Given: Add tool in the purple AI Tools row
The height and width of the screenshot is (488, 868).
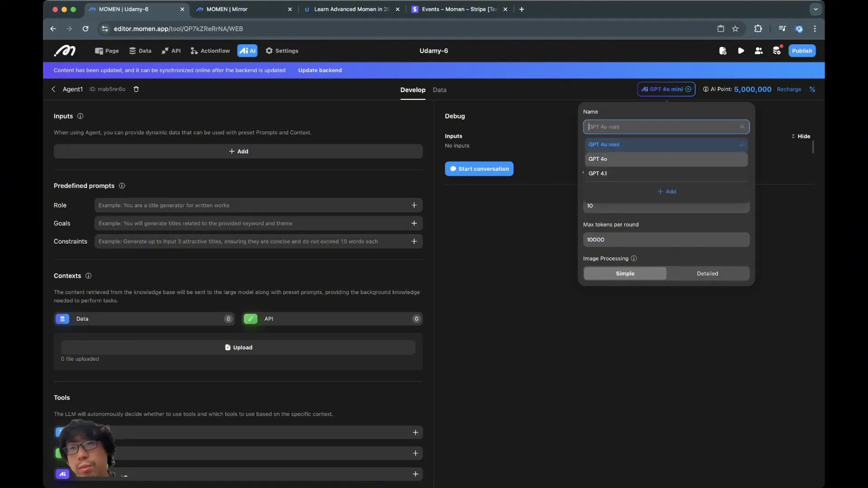Looking at the screenshot, I should pyautogui.click(x=415, y=474).
